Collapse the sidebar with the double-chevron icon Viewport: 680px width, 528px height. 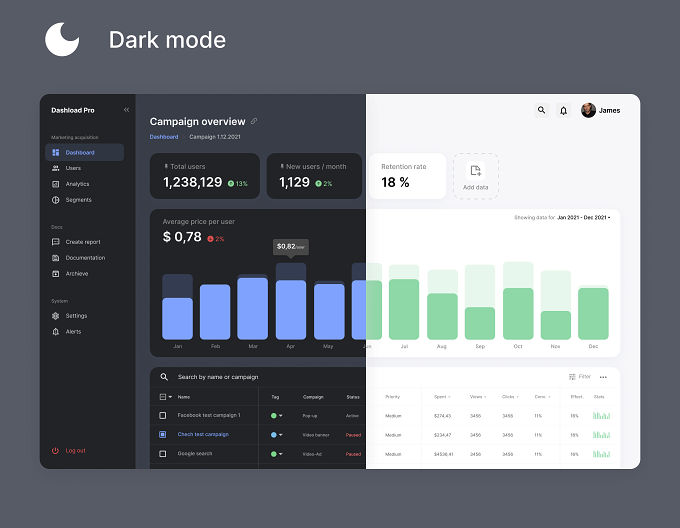click(126, 110)
